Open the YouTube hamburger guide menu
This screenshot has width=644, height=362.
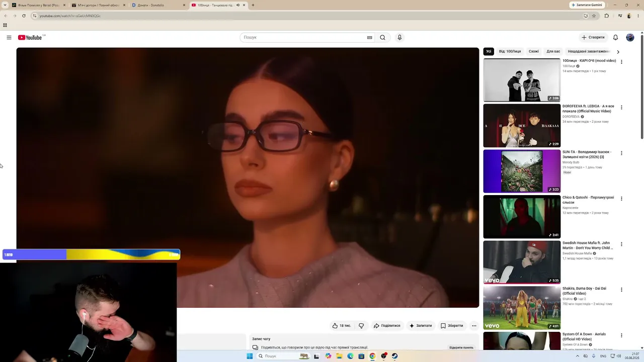click(x=9, y=37)
